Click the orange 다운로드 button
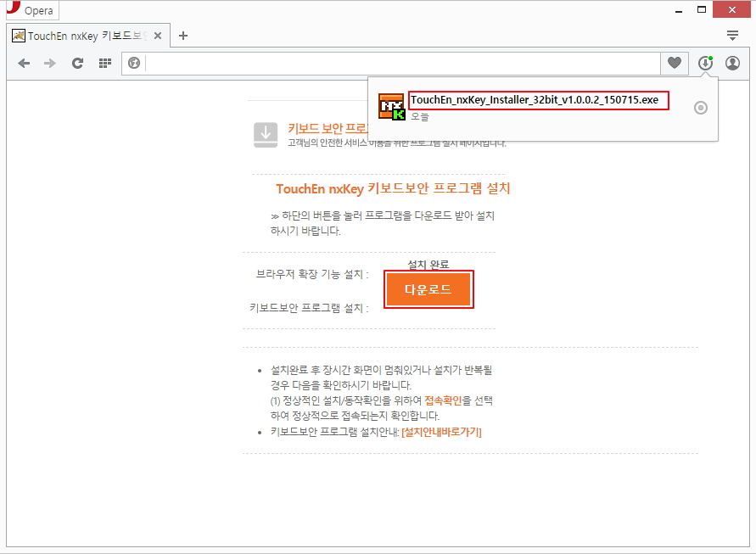This screenshot has height=554, width=756. [x=428, y=289]
